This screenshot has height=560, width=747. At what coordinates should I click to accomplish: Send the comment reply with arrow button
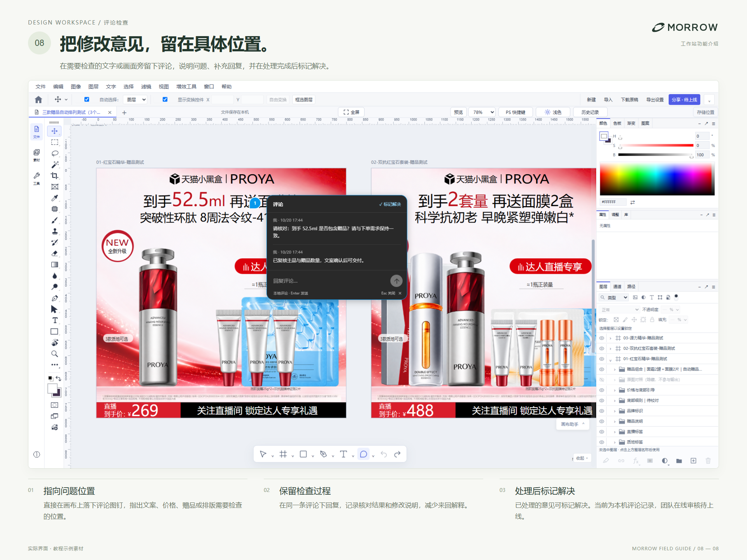(x=396, y=281)
